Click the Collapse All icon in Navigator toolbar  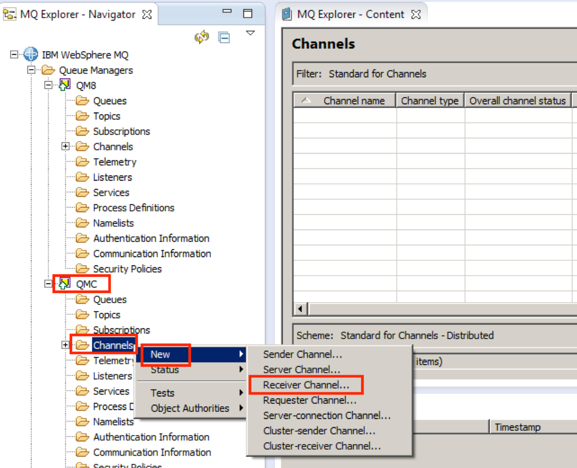point(224,38)
